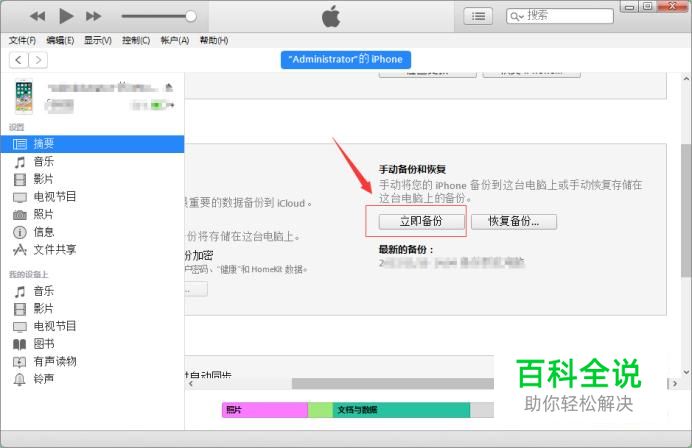The width and height of the screenshot is (692, 448).
Task: Open the search magnifier dropdown
Action: click(x=517, y=17)
